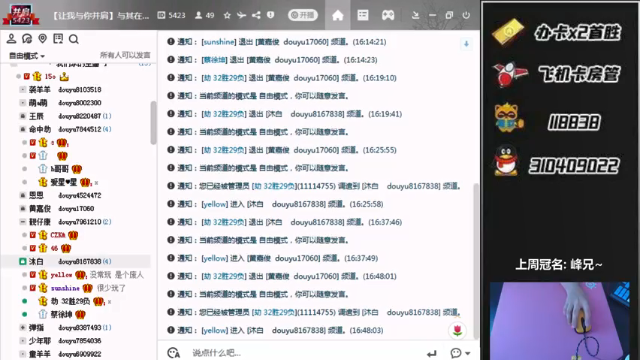The height and width of the screenshot is (360, 640).
Task: Click the 所有人可以发言 status text
Action: (125, 56)
